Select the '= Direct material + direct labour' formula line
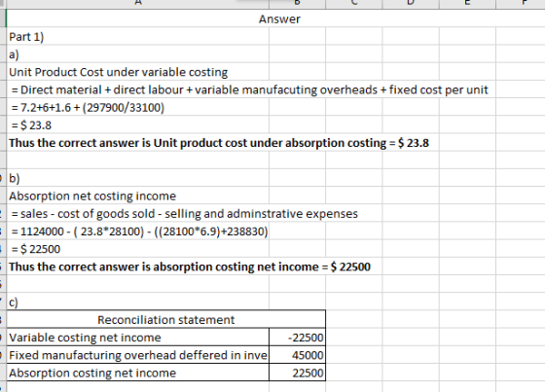The width and height of the screenshot is (545, 392). pyautogui.click(x=249, y=89)
